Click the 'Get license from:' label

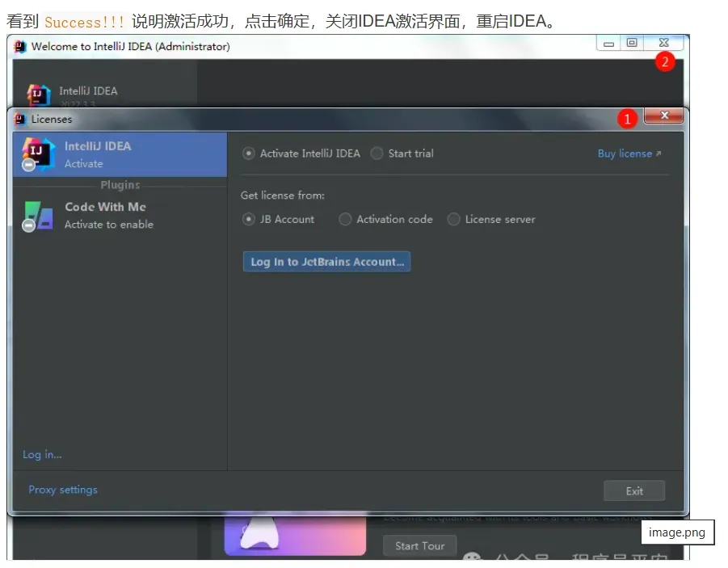point(283,195)
